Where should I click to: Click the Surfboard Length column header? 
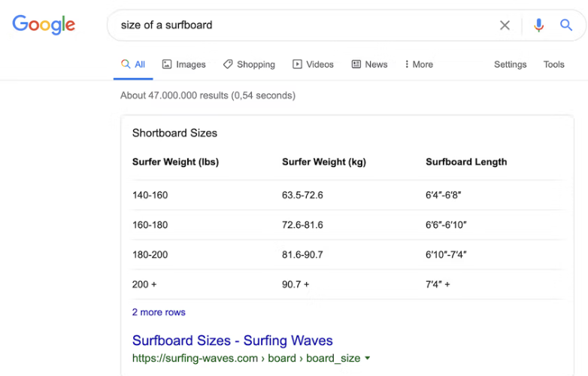point(466,162)
